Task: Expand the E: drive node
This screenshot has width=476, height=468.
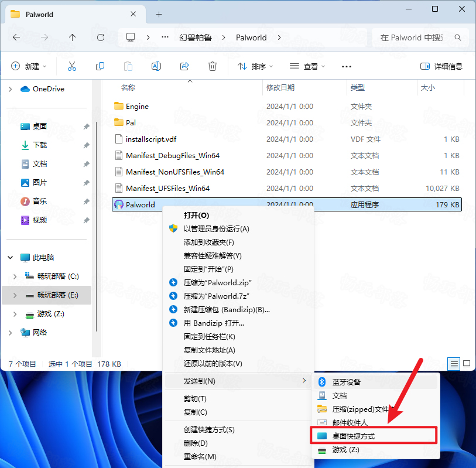Action: coord(15,295)
